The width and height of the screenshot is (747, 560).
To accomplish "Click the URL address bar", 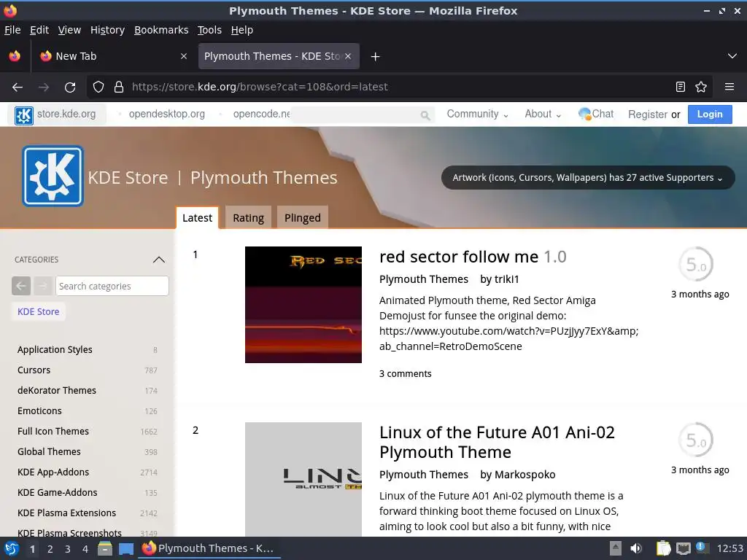I will 400,87.
